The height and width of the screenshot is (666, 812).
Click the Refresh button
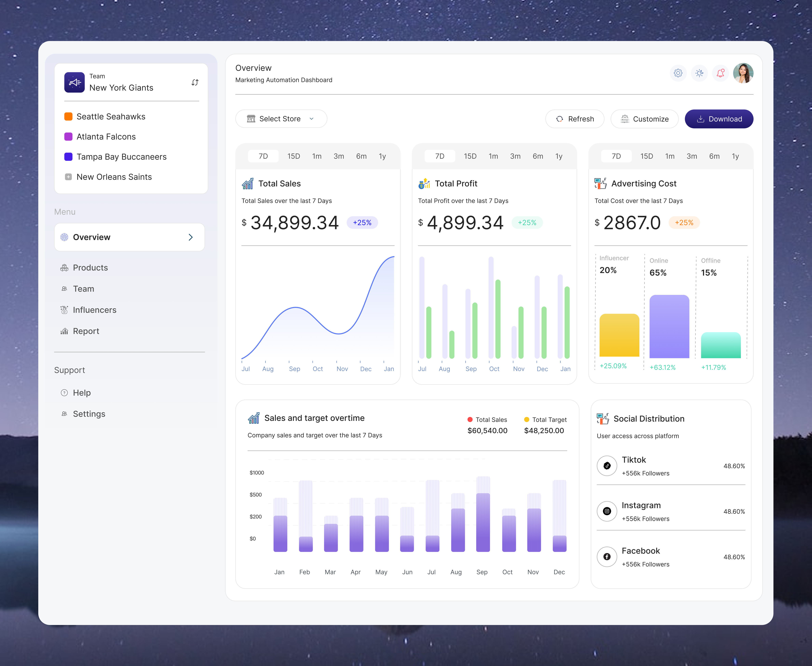(575, 119)
